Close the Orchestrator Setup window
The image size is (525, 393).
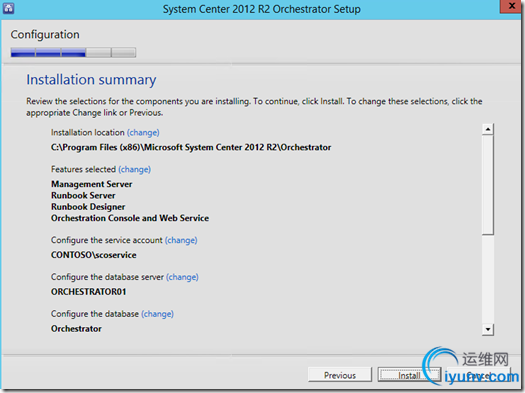[x=511, y=6]
